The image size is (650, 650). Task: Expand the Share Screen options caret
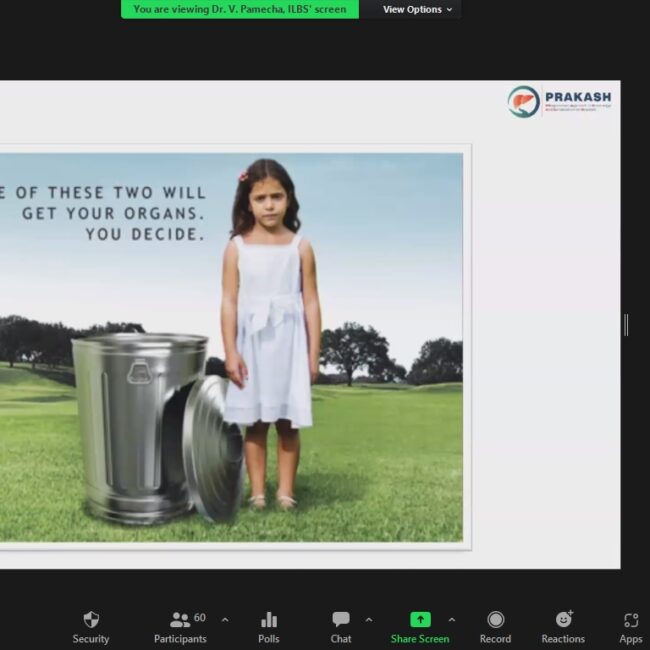pos(451,619)
